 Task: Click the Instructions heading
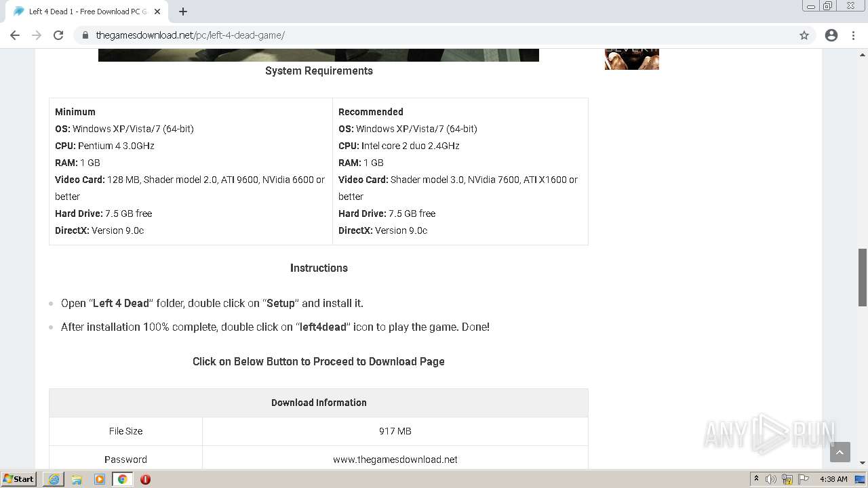pos(319,268)
